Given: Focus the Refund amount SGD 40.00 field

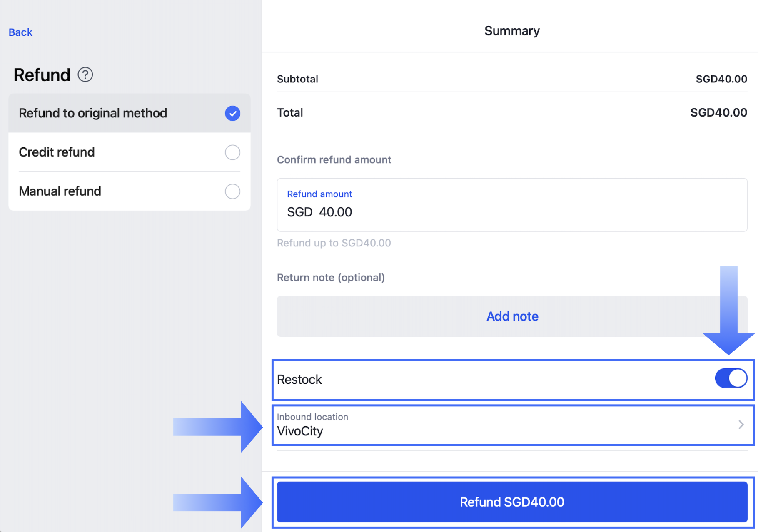Looking at the screenshot, I should coord(512,212).
